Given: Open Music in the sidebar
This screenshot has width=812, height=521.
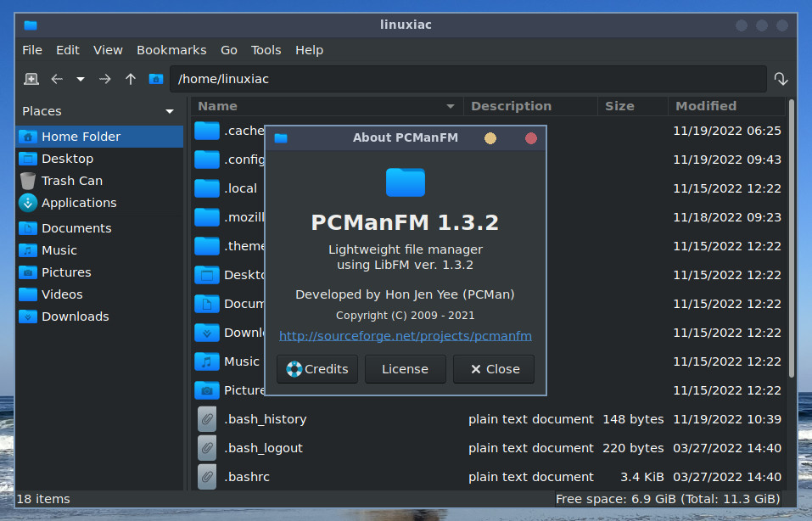Looking at the screenshot, I should [99, 250].
